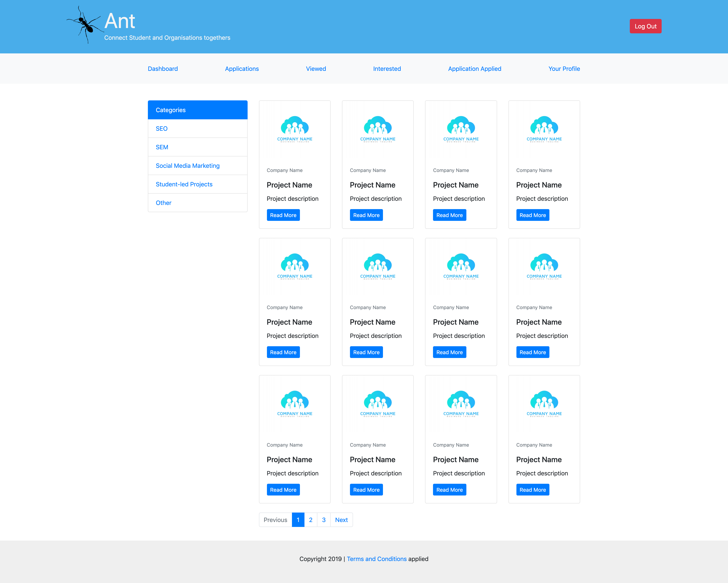Click Read More on bottom-right card
The height and width of the screenshot is (583, 728).
[x=533, y=490]
